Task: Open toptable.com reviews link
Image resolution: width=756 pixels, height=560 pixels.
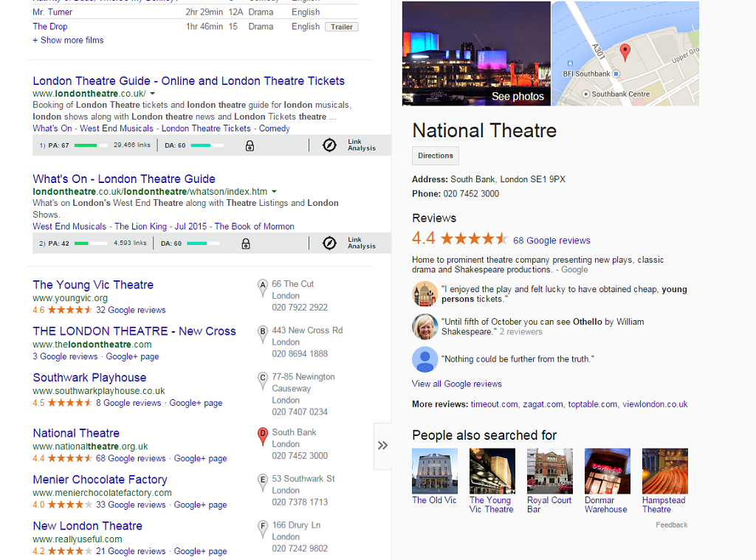Action: click(x=593, y=404)
